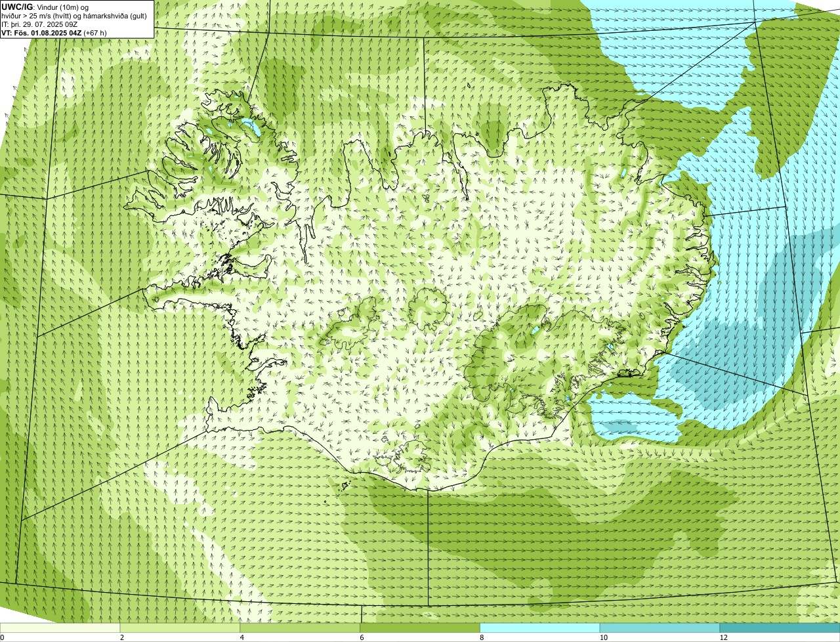The width and height of the screenshot is (840, 642).
Task: Select the light cyan 8–10 m/s color bar segment
Action: pos(540,628)
